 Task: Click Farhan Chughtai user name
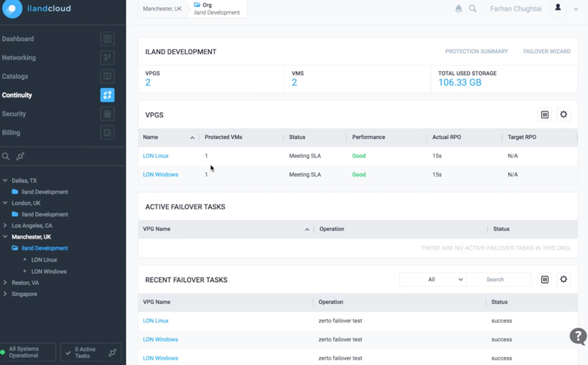pyautogui.click(x=515, y=8)
